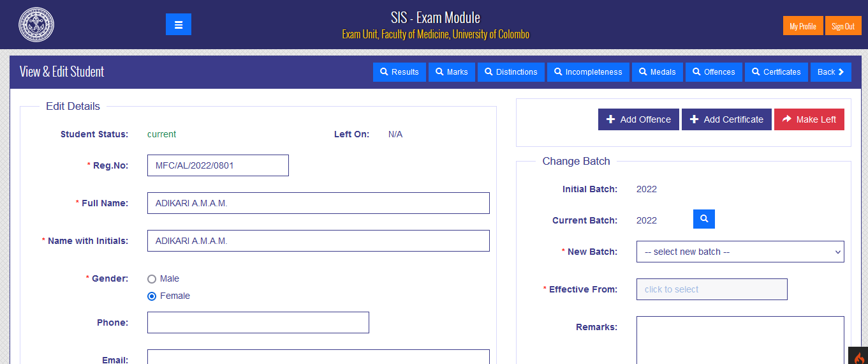Open the Results search button

[399, 72]
